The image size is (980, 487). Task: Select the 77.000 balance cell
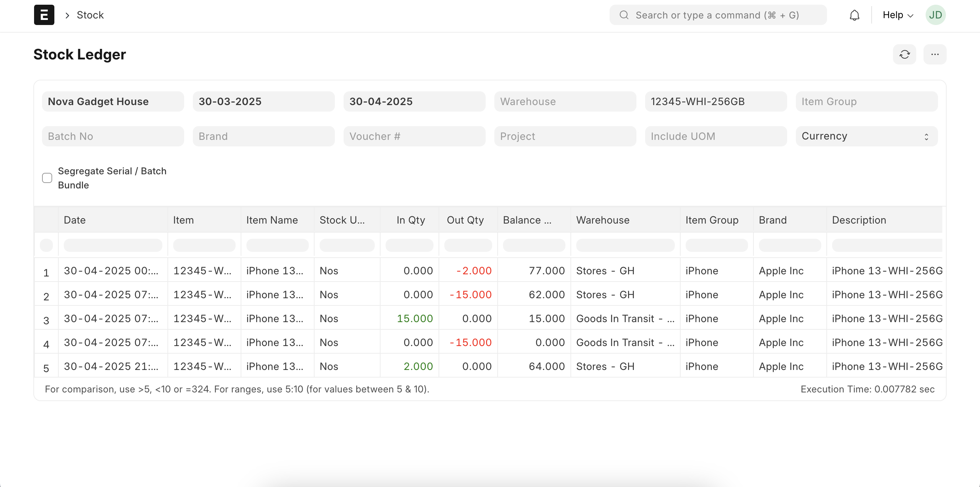pyautogui.click(x=534, y=271)
